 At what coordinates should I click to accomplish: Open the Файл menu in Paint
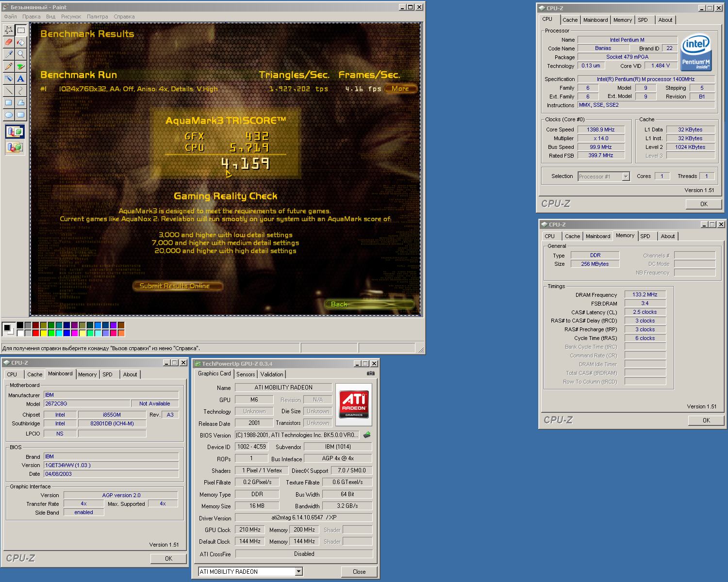point(10,16)
